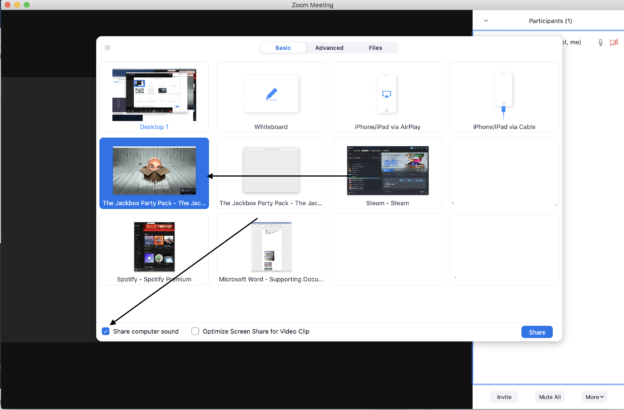
Task: Click the green maximize window button
Action: tap(27, 5)
